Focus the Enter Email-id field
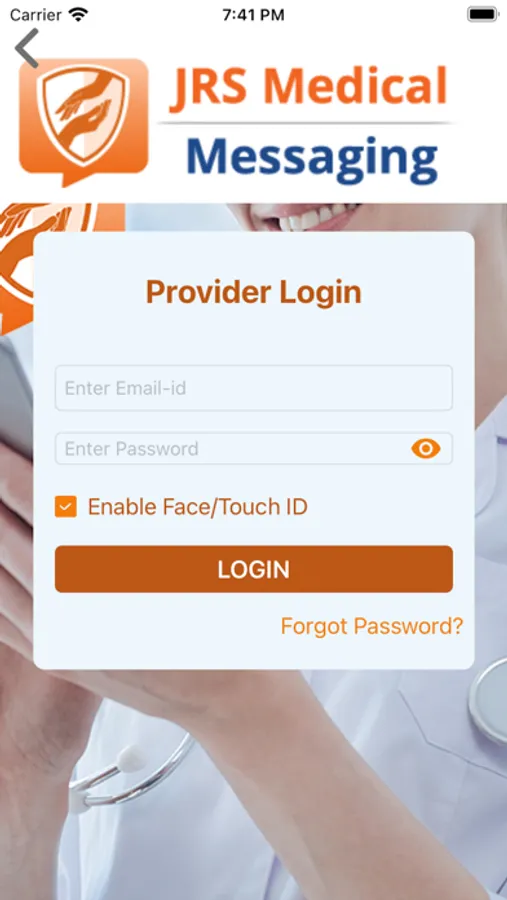 (254, 387)
